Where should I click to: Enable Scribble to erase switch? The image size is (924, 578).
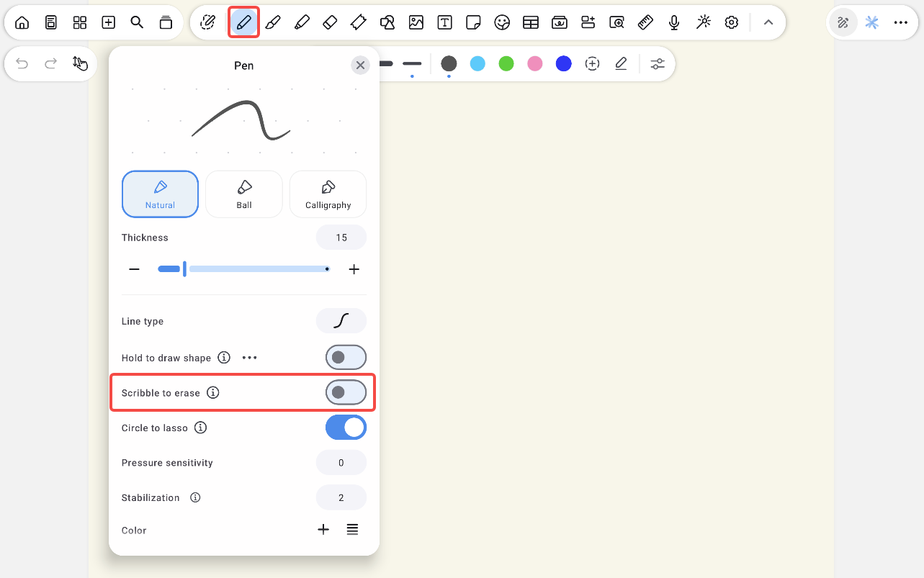346,392
